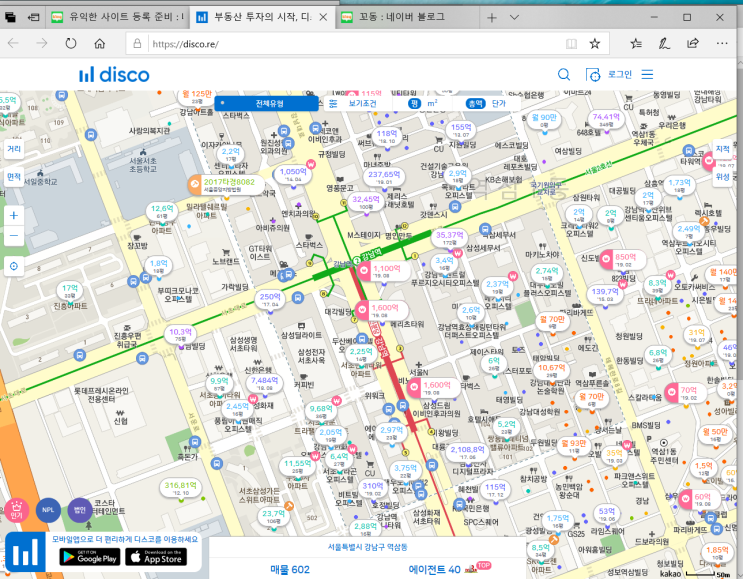Viewport: 743px width, 579px height.
Task: Switch to the 유익한 사이트 등록 준비 tab
Action: coord(118,17)
